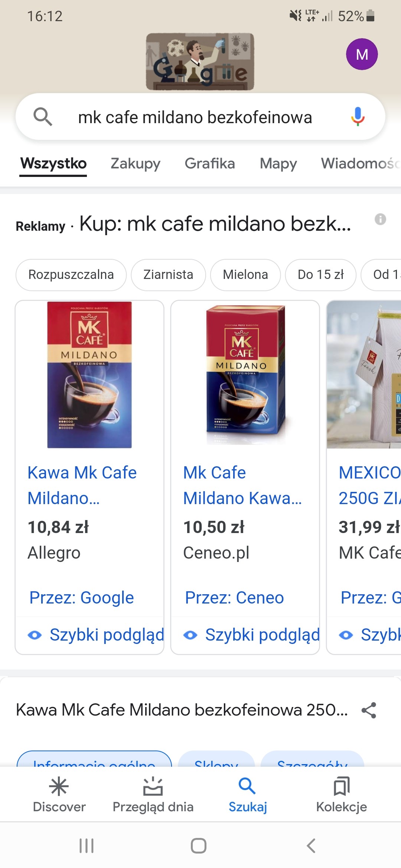
Task: Open the Google doodle image
Action: [200, 62]
